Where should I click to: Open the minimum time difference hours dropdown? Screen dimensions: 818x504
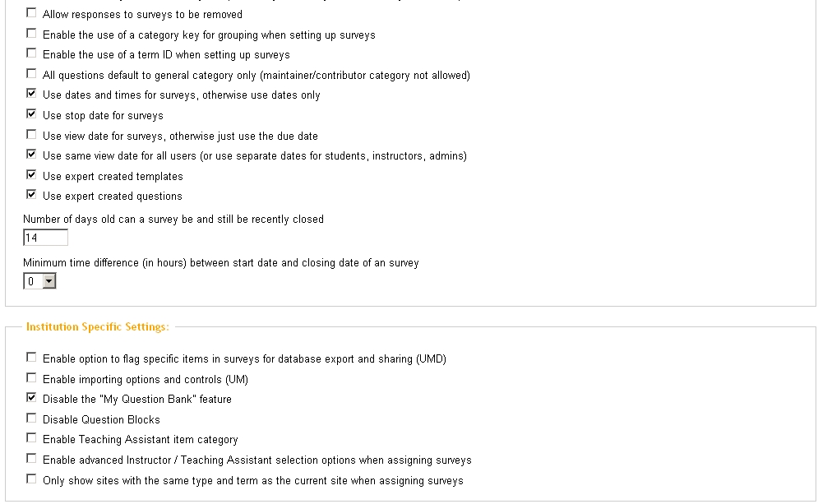[x=49, y=282]
